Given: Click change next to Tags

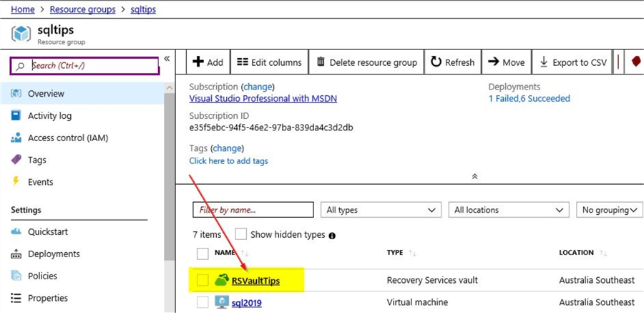Looking at the screenshot, I should (x=227, y=148).
